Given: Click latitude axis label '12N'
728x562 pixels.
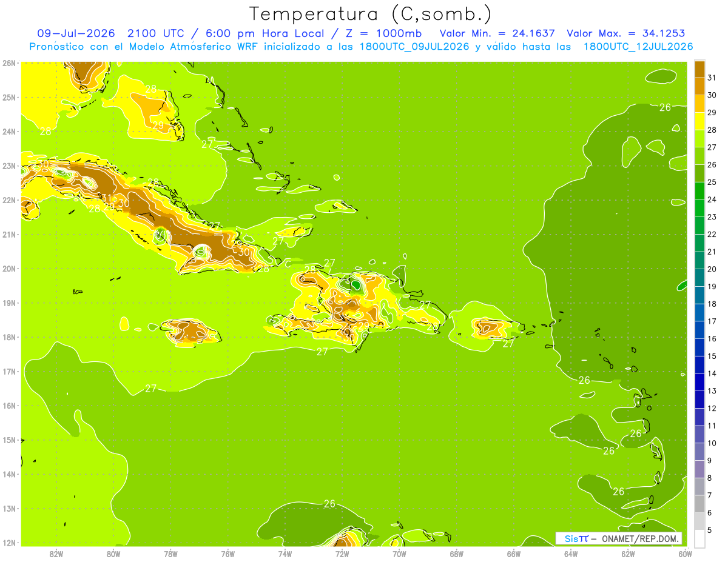Looking at the screenshot, I should tap(9, 543).
